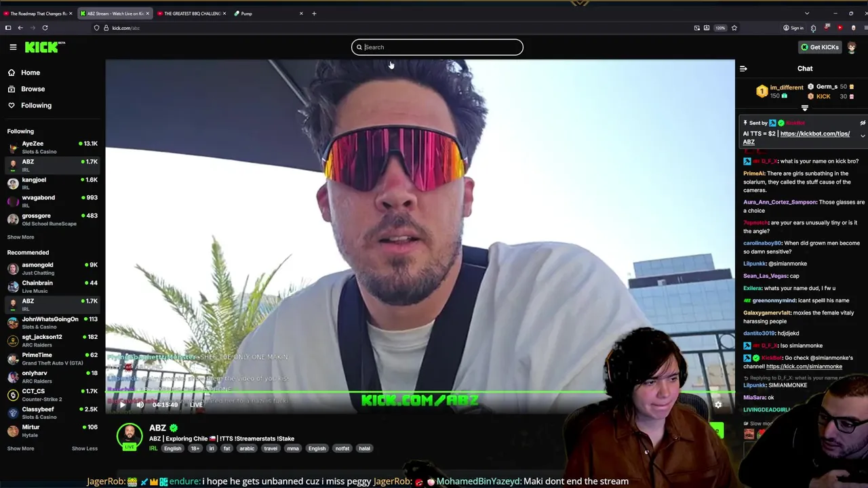Click the Home icon in sidebar
Image resolution: width=868 pixels, height=488 pixels.
click(x=12, y=73)
